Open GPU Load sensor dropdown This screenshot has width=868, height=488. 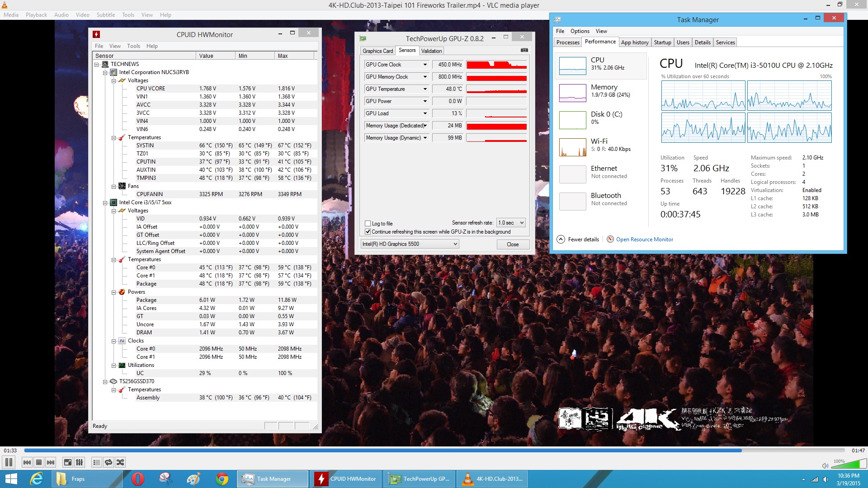[425, 113]
